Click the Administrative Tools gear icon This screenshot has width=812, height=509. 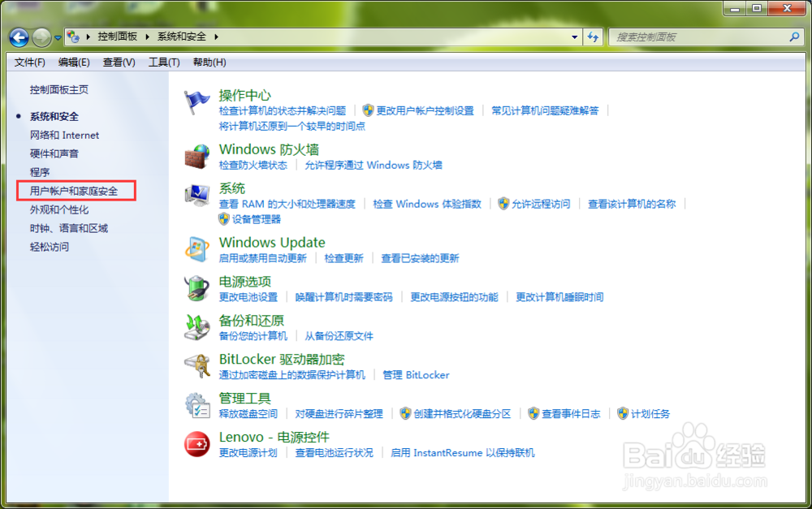pos(197,405)
